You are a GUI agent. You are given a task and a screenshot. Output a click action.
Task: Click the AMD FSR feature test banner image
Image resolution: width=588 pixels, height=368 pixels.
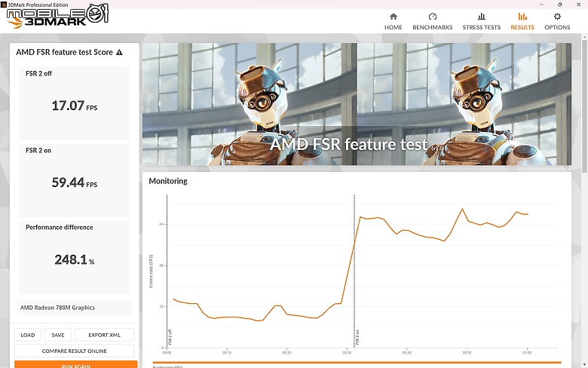tap(357, 104)
